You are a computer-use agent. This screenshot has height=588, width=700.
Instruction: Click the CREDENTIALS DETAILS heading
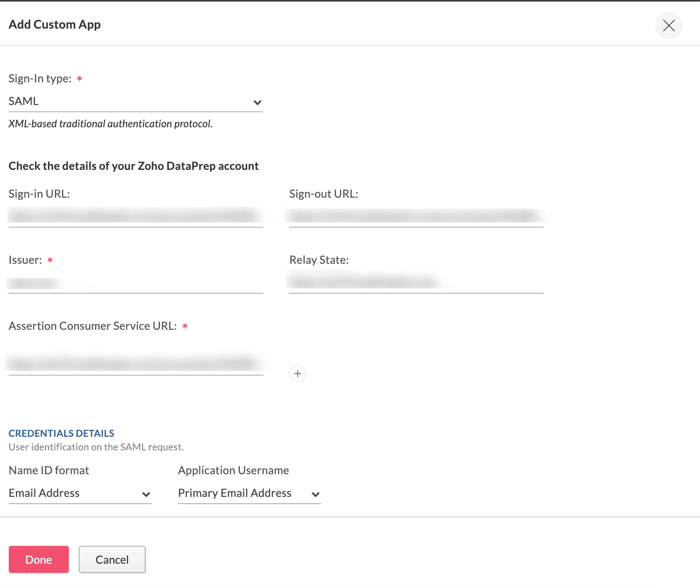coord(62,433)
